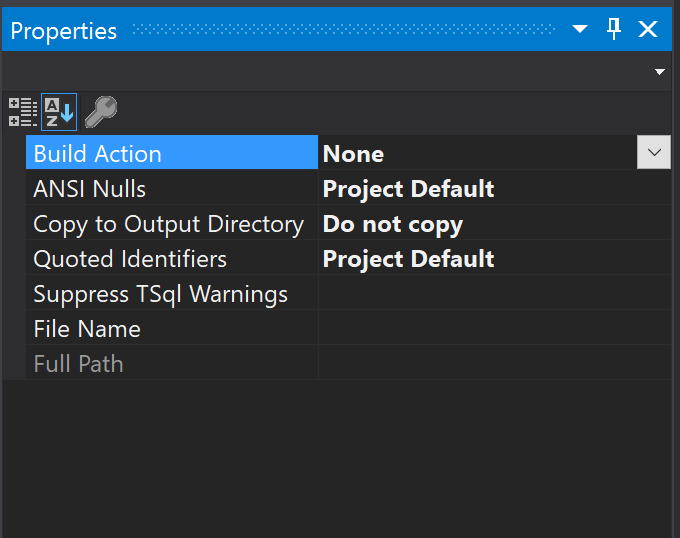Image resolution: width=680 pixels, height=538 pixels.
Task: Expand the Build Action value dropdown
Action: [654, 153]
